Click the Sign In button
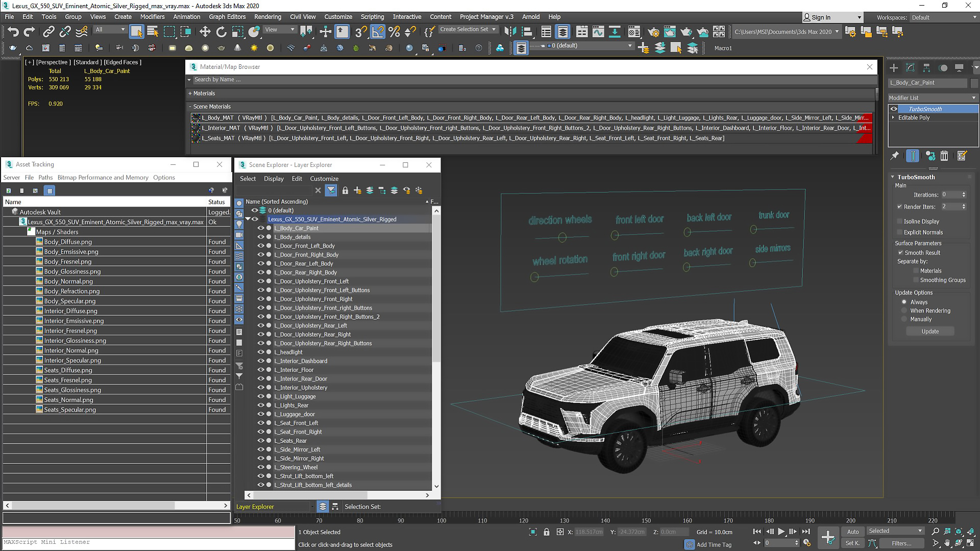 pyautogui.click(x=832, y=17)
